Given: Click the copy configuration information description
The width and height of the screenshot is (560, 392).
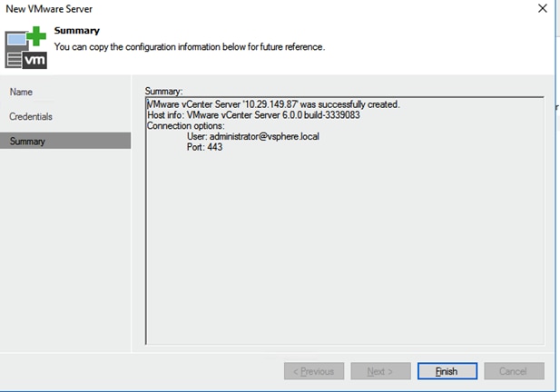Looking at the screenshot, I should (x=190, y=47).
